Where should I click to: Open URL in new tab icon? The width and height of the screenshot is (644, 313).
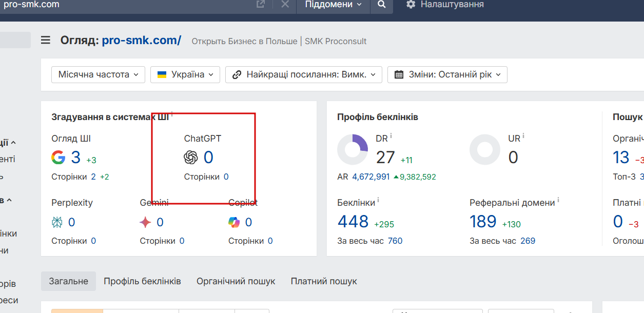point(261,5)
